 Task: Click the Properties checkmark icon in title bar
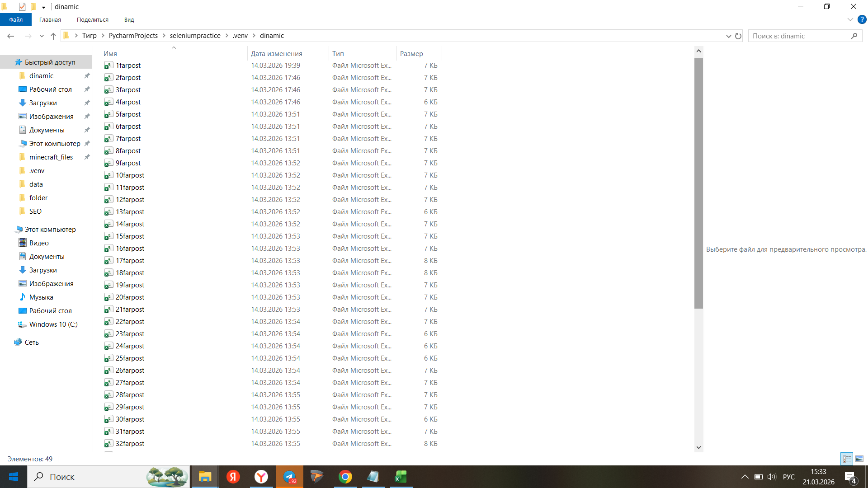[22, 7]
